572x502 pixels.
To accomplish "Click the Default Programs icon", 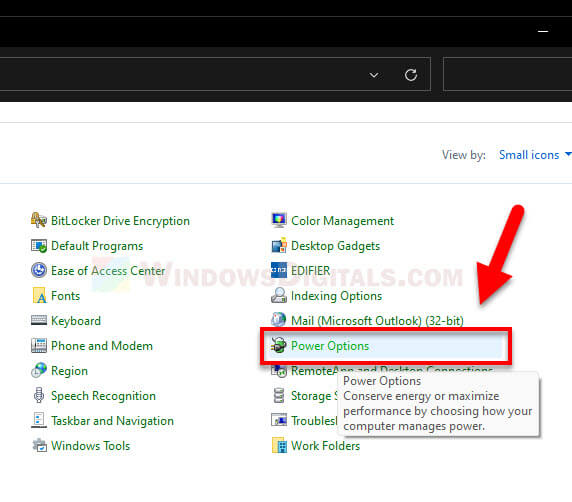I will pos(39,246).
